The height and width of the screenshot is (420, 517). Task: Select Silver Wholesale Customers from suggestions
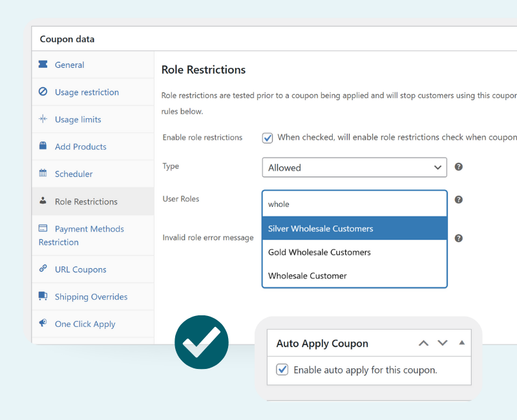coord(354,228)
